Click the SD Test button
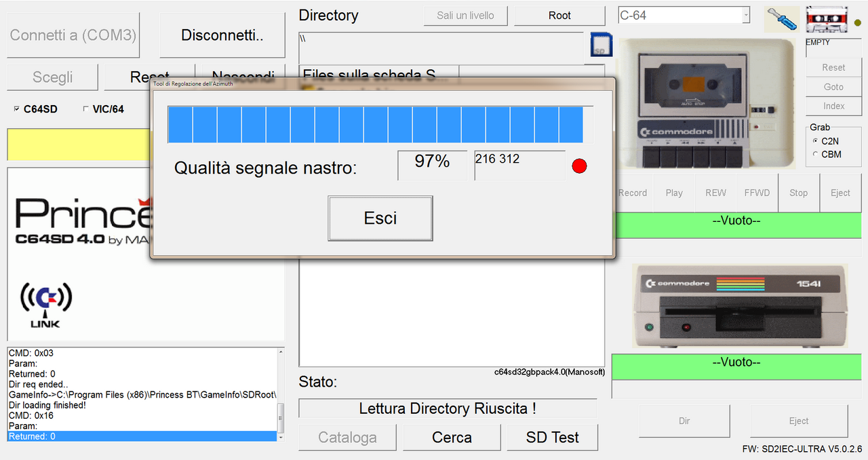Image resolution: width=868 pixels, height=460 pixels. [x=553, y=438]
